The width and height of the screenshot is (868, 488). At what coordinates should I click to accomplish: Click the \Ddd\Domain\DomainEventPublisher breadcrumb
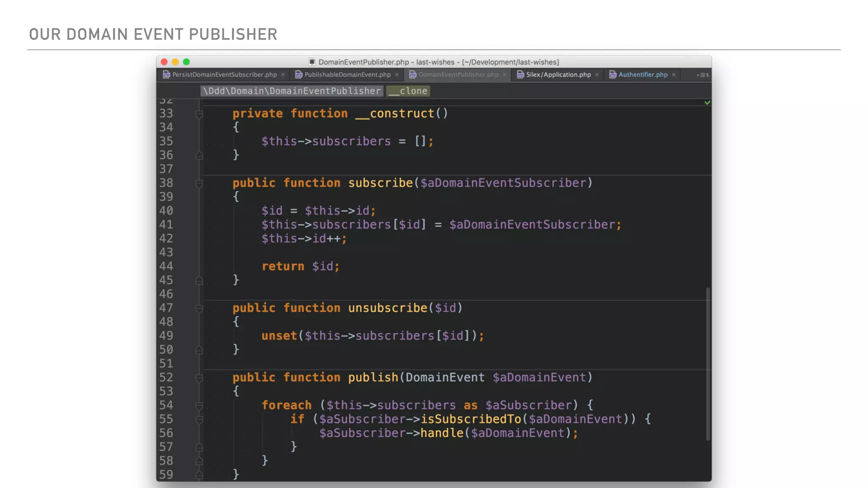[292, 91]
